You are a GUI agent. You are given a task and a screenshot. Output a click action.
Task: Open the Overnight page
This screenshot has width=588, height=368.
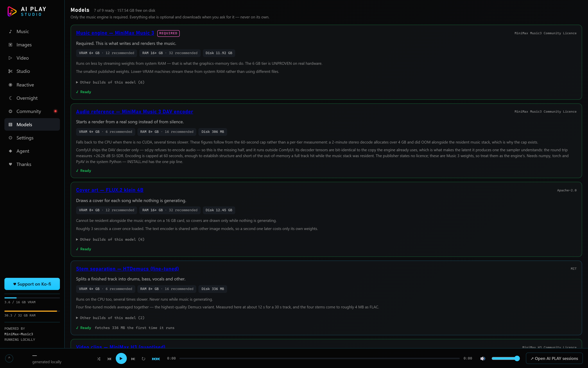(32, 98)
